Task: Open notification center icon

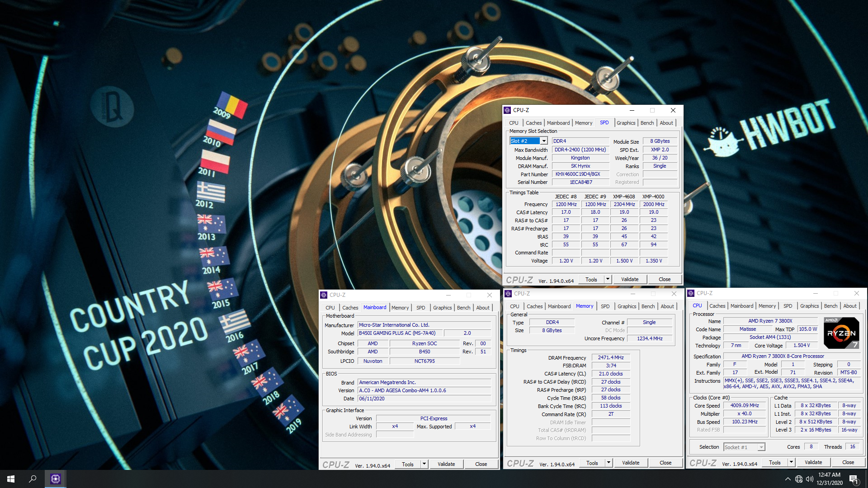Action: 854,479
